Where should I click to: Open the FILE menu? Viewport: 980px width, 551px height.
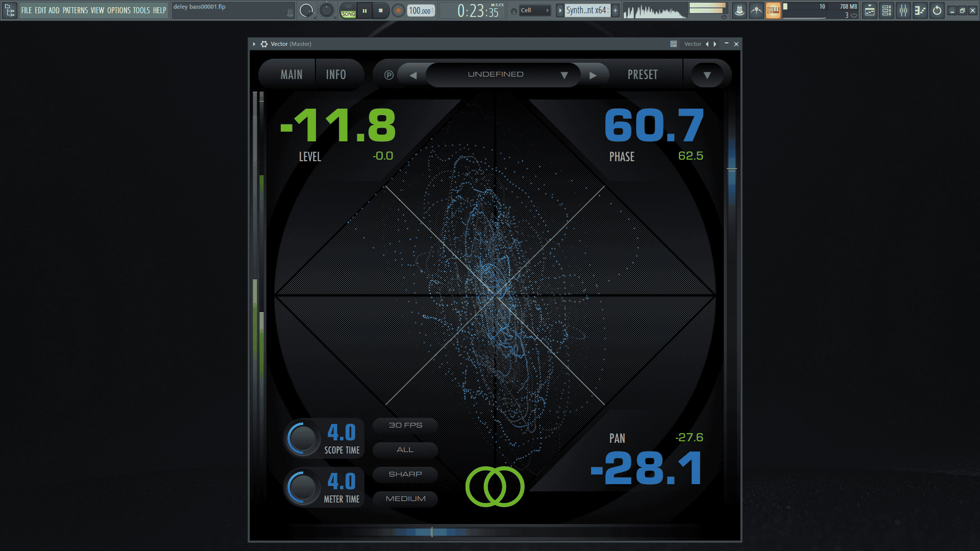coord(27,10)
